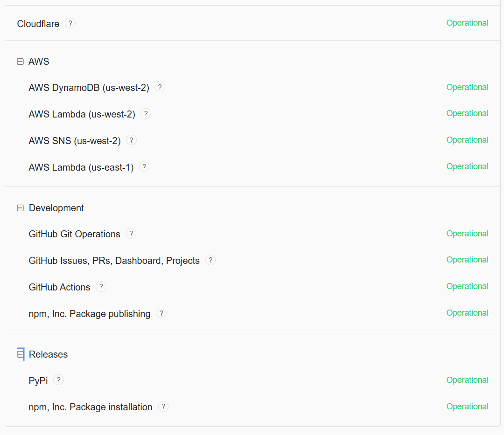504x435 pixels.
Task: Click the help icon next to Cloudflare
Action: (x=70, y=23)
